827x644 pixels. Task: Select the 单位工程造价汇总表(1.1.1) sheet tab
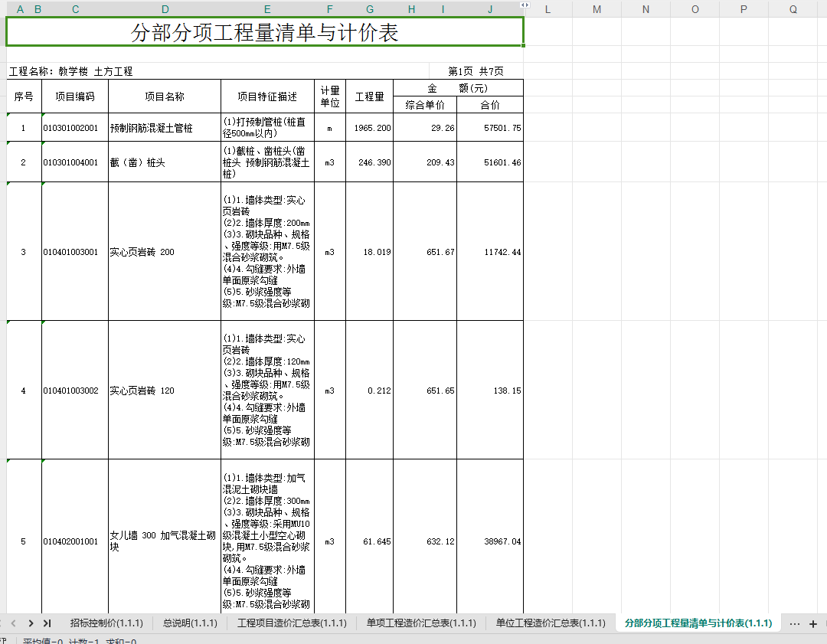pyautogui.click(x=550, y=623)
